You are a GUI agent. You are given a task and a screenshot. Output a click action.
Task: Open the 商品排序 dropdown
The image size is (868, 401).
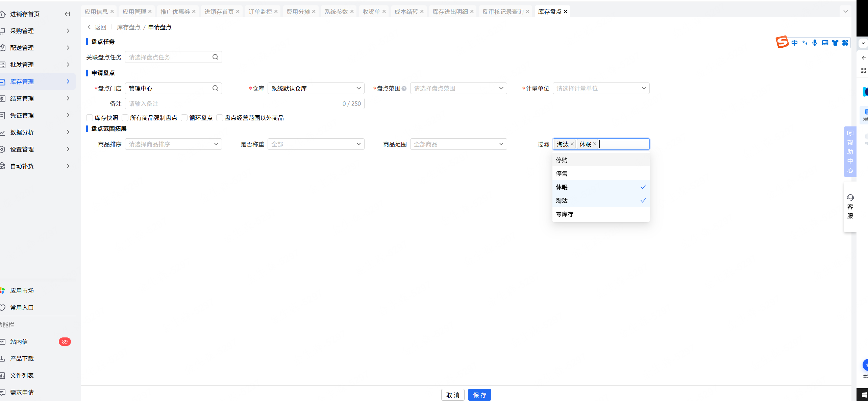[x=173, y=144]
